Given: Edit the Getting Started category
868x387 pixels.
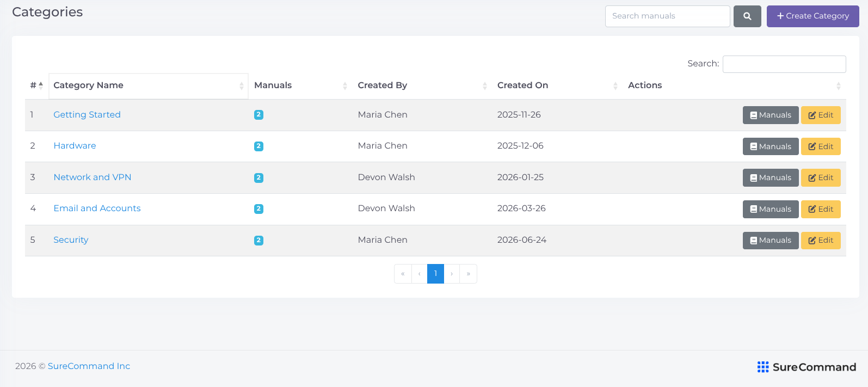Looking at the screenshot, I should [821, 115].
